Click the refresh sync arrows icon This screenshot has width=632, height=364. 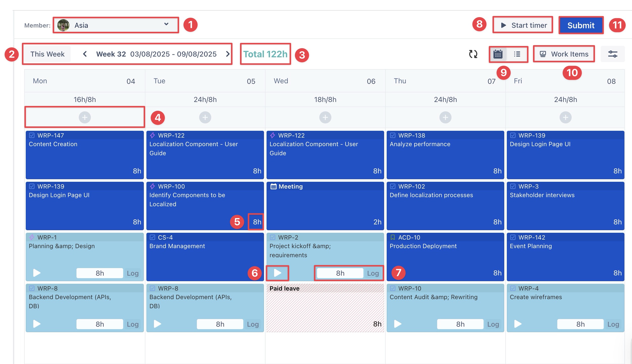473,54
